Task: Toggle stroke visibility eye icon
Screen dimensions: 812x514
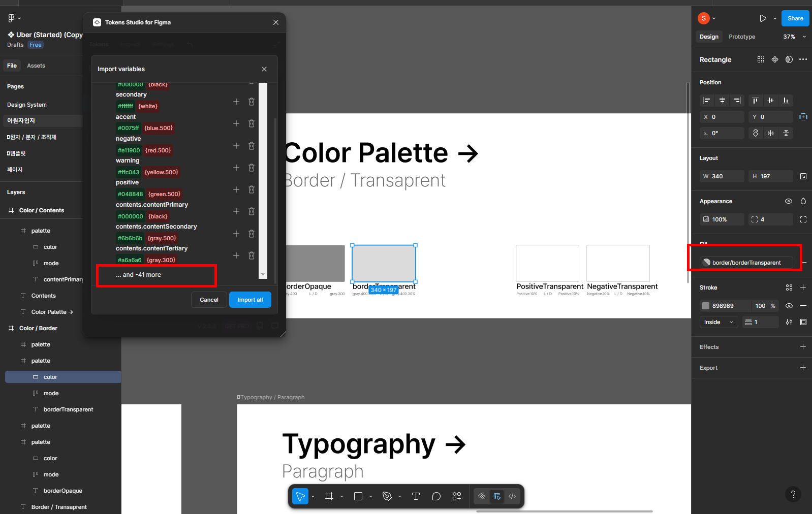Action: [789, 306]
